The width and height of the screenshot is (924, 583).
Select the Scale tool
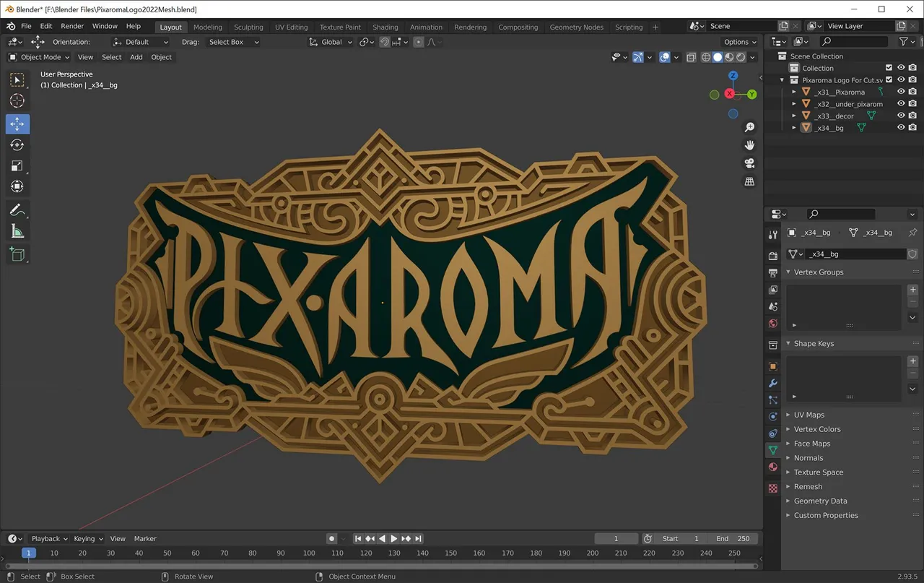coord(17,166)
